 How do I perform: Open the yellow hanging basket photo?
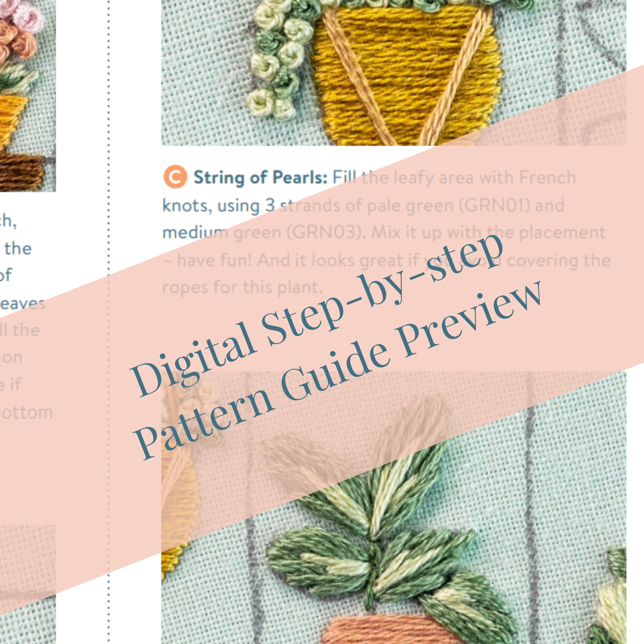click(x=394, y=73)
